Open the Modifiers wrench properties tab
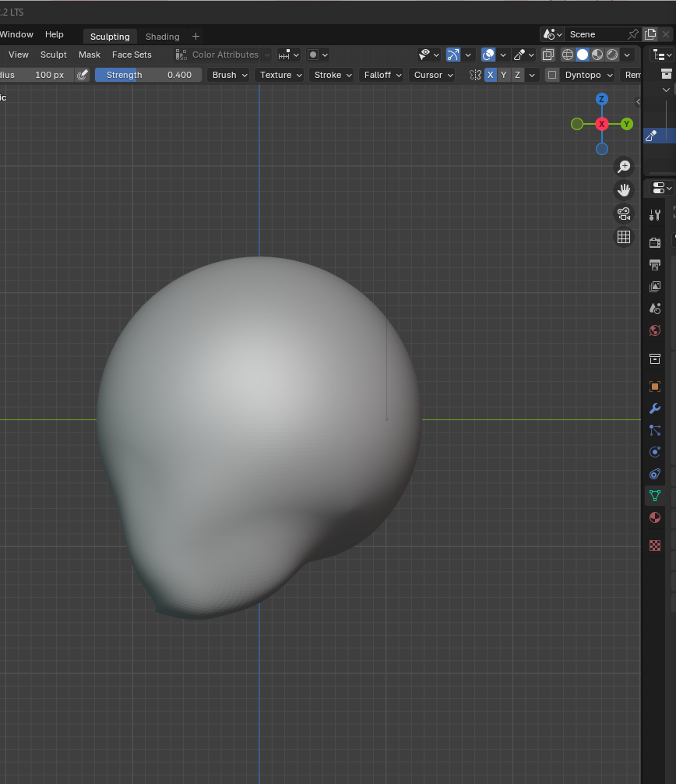The image size is (676, 784). pyautogui.click(x=655, y=408)
